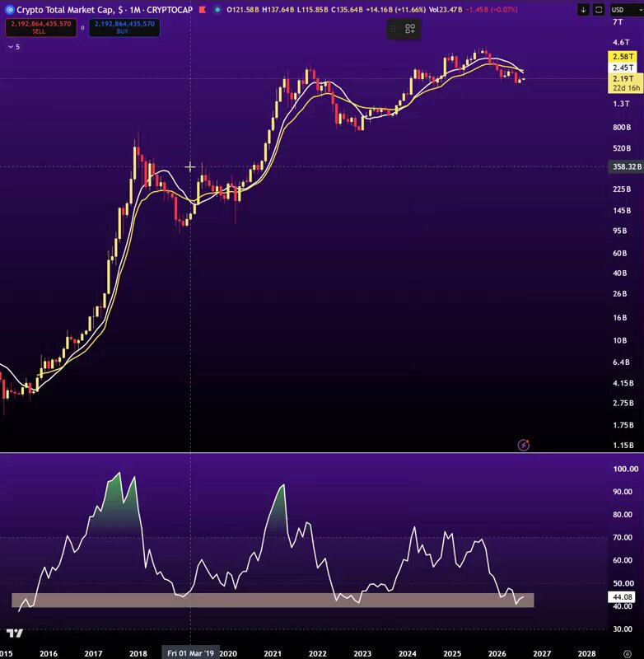Click the beige support zone rectangle in indicator pane
This screenshot has height=659, width=644.
pos(273,601)
